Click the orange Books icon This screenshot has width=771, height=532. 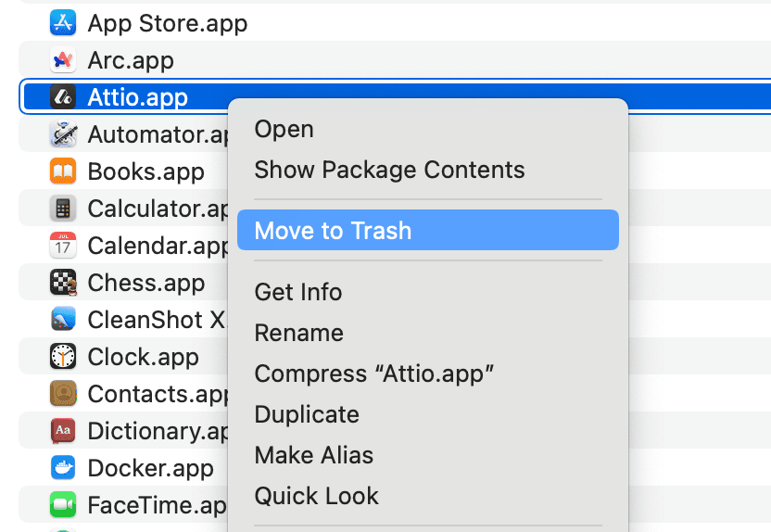pyautogui.click(x=63, y=171)
